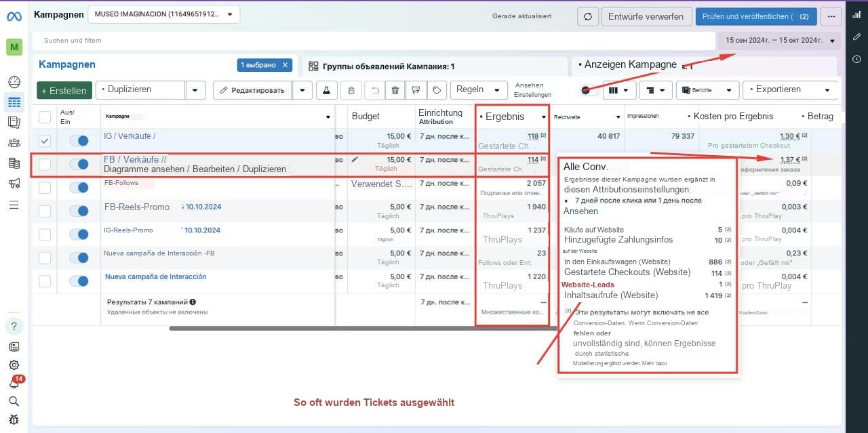Screen dimensions: 868x433
Task: Close the '1 выбрано' selection chip
Action: [x=285, y=65]
